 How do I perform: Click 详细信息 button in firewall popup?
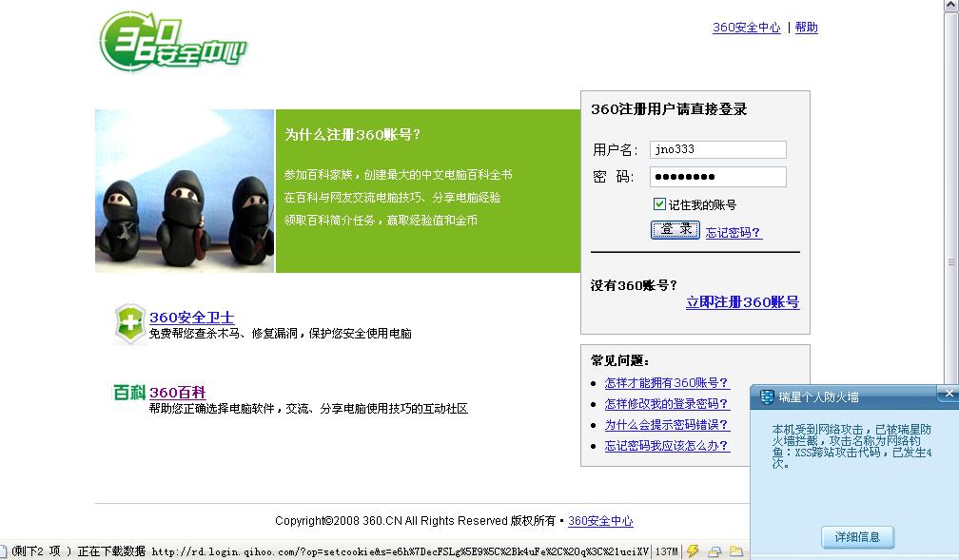coord(857,537)
